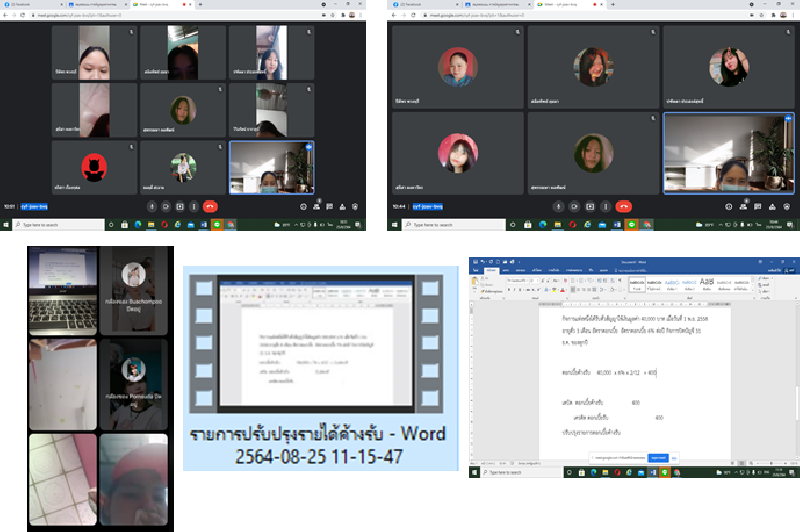Screen dimensions: 800x532
Task: Open meeting details info in left Meet window
Action: click(x=303, y=206)
